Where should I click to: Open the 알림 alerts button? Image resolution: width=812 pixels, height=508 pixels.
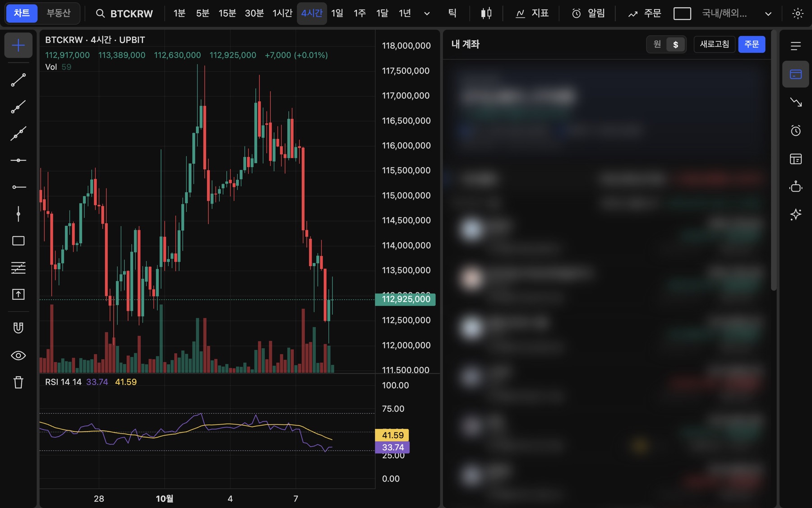pos(588,14)
